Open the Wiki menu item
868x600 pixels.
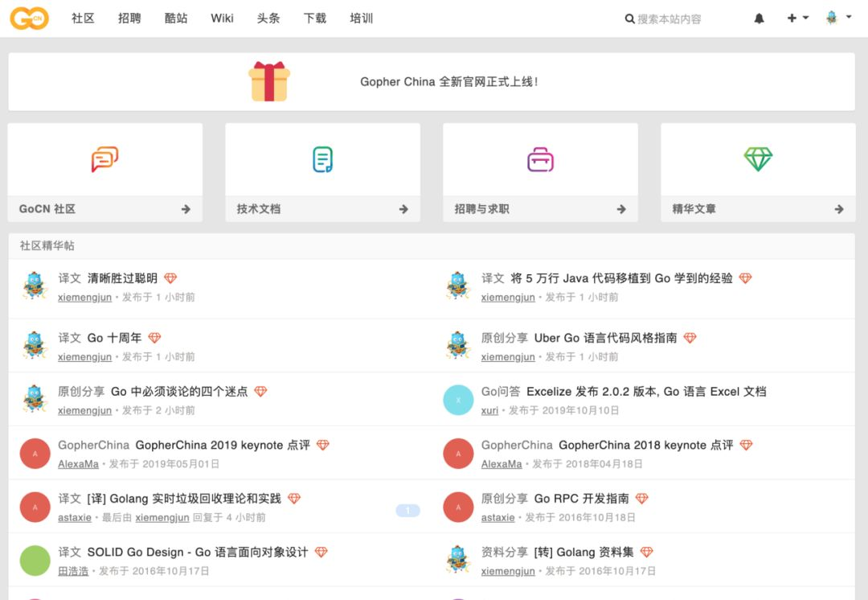222,18
